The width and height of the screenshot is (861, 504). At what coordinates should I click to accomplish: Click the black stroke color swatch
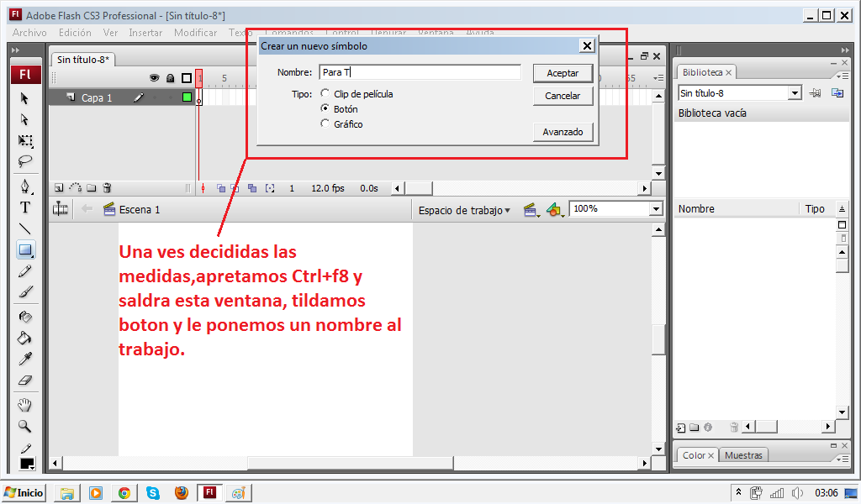(27, 464)
